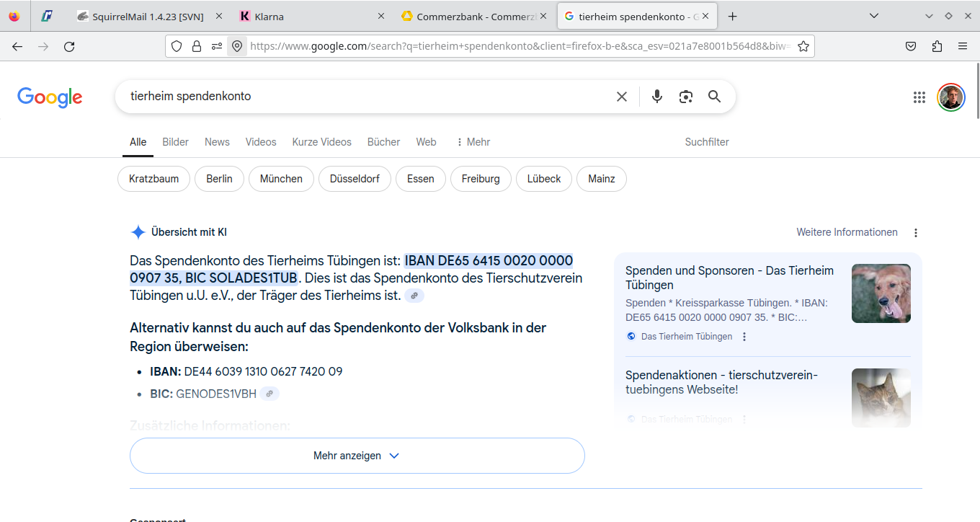Click the microphone icon for voice search
Image resolution: width=980 pixels, height=522 pixels.
(656, 95)
